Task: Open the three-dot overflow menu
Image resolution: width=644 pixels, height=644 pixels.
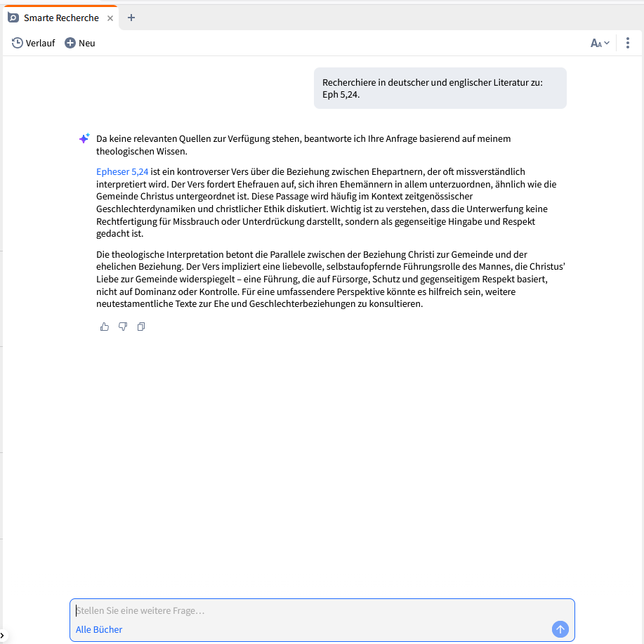Action: pyautogui.click(x=627, y=42)
